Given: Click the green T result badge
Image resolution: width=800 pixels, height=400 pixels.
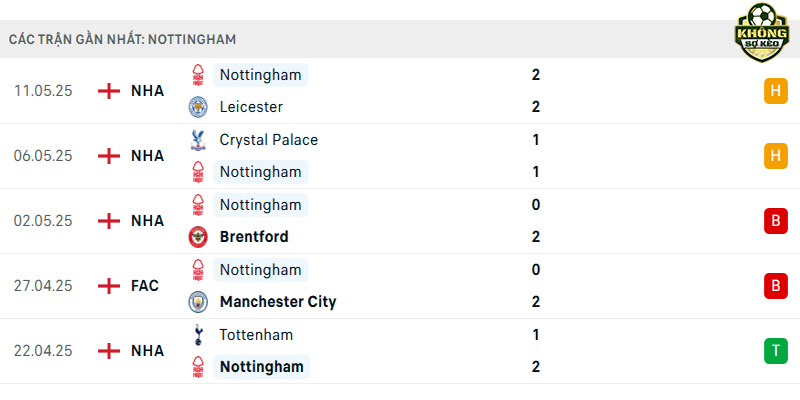Looking at the screenshot, I should click(776, 351).
